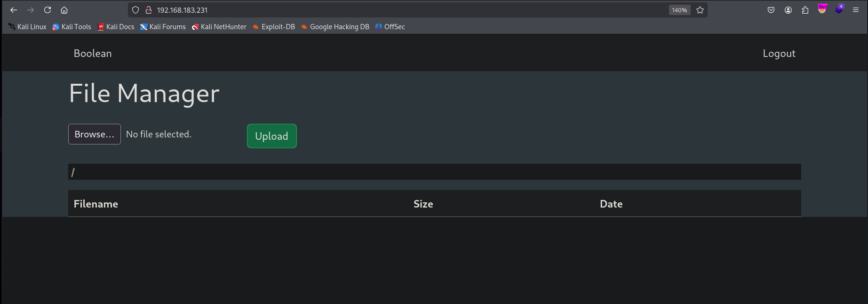Open the Kali Tools bookmark
The width and height of the screenshot is (868, 304).
coord(72,27)
